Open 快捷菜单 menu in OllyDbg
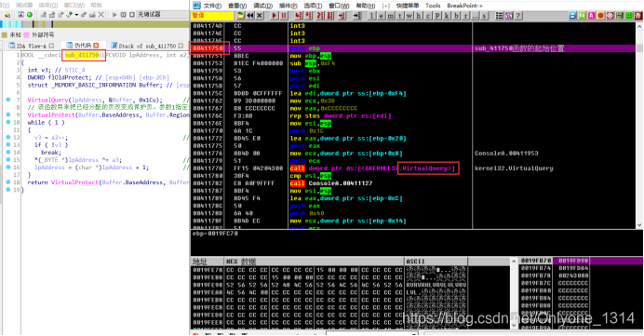The height and width of the screenshot is (336, 644). coord(407,6)
